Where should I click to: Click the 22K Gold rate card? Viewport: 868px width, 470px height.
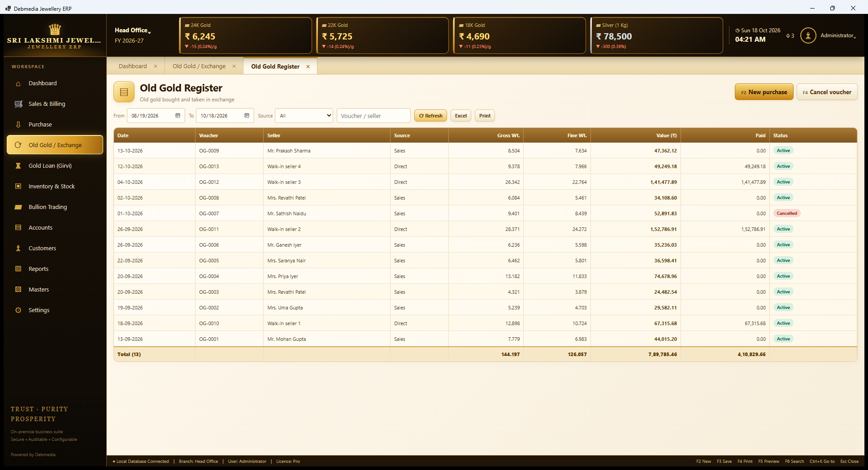point(382,35)
